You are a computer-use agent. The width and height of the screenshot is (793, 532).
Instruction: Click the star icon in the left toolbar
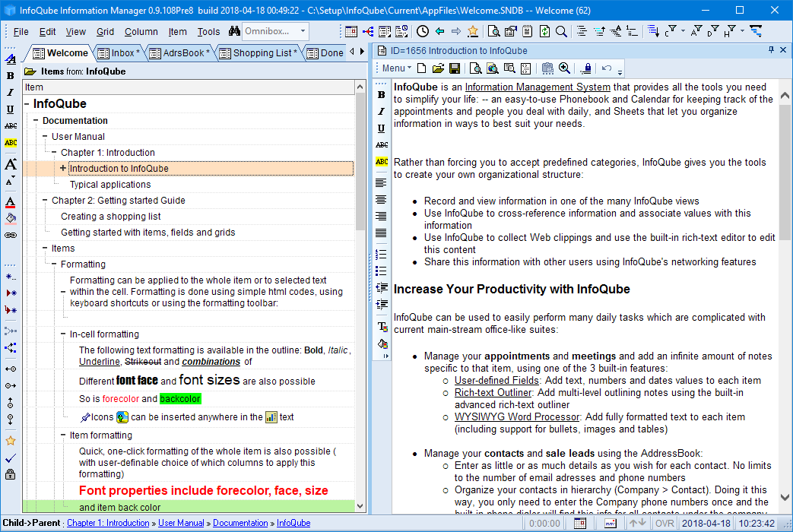point(11,441)
